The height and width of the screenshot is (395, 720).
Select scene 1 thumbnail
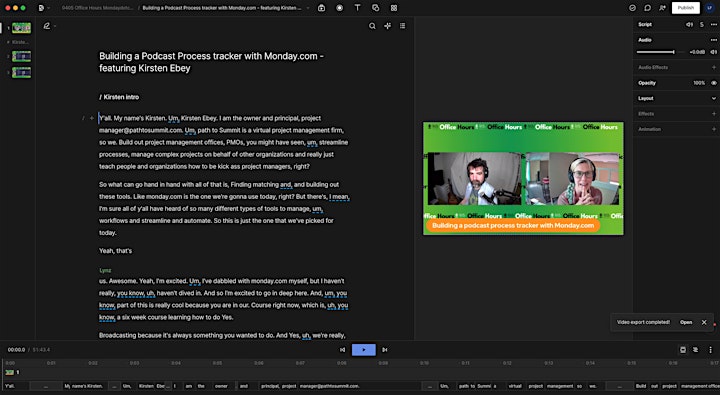click(x=22, y=28)
